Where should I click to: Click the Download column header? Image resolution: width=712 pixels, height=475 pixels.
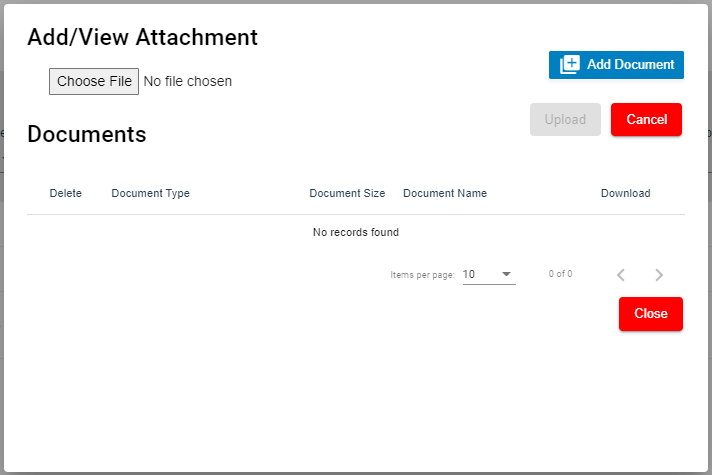click(x=625, y=194)
